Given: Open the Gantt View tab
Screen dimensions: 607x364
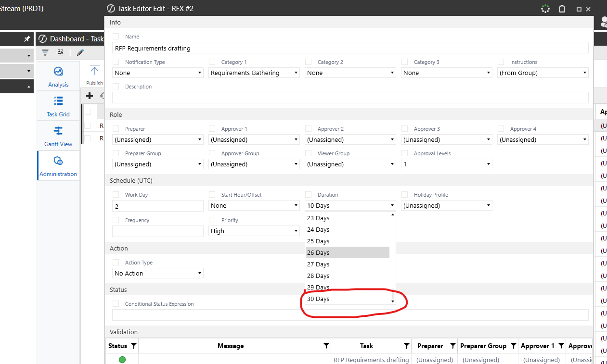Looking at the screenshot, I should (58, 136).
